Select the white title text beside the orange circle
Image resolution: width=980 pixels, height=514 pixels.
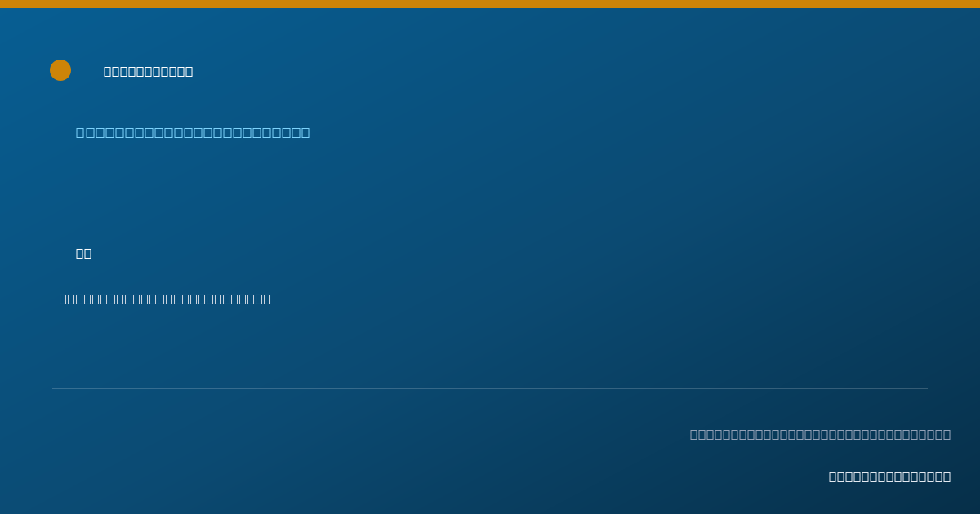pos(149,72)
